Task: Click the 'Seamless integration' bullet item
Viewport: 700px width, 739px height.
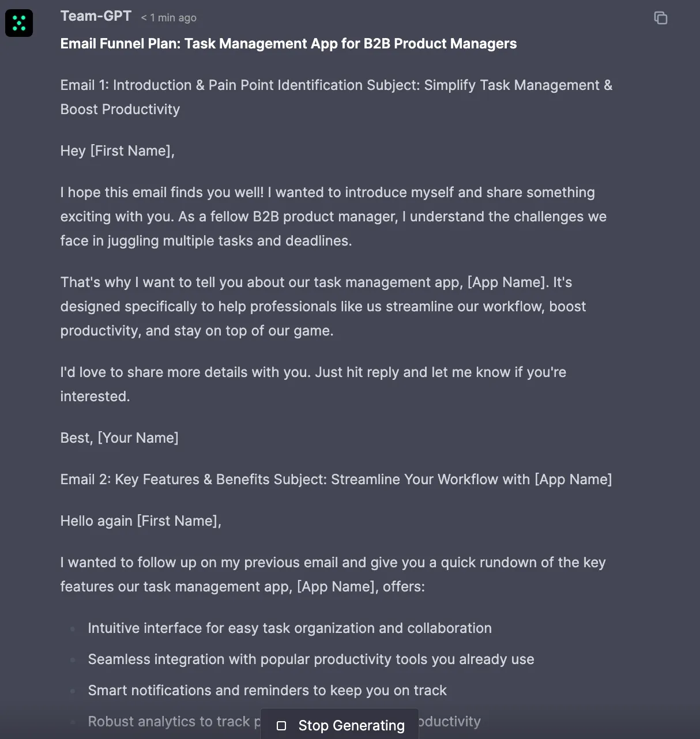Action: 311,659
